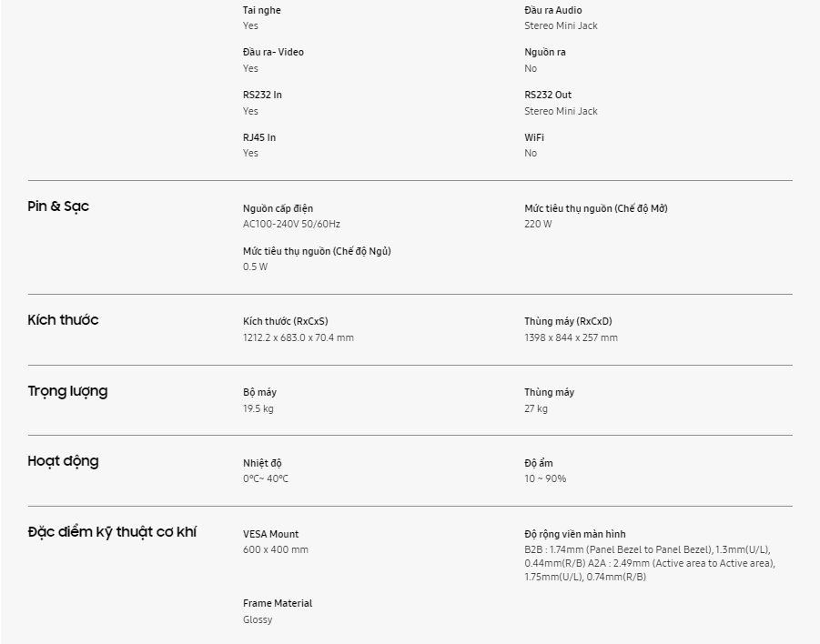Click the "Nguồn cấp điện" label
This screenshot has height=644, width=820.
(278, 208)
